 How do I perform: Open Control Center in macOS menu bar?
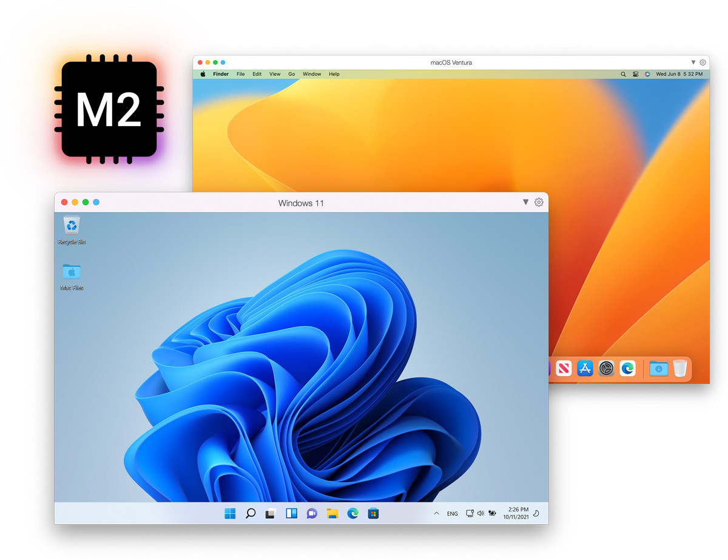636,74
